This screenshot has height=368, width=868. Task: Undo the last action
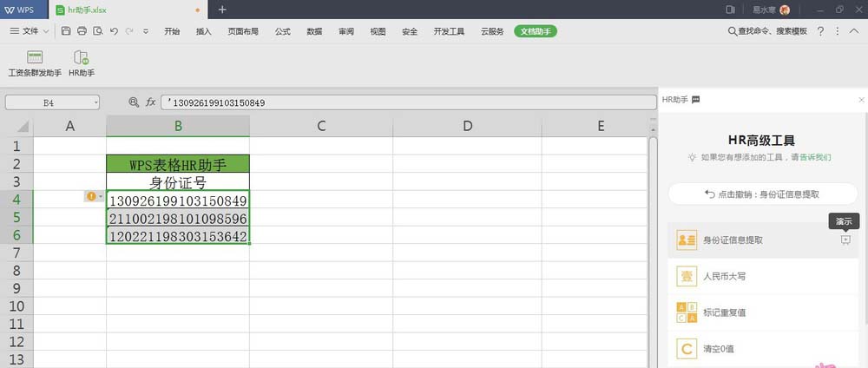114,31
